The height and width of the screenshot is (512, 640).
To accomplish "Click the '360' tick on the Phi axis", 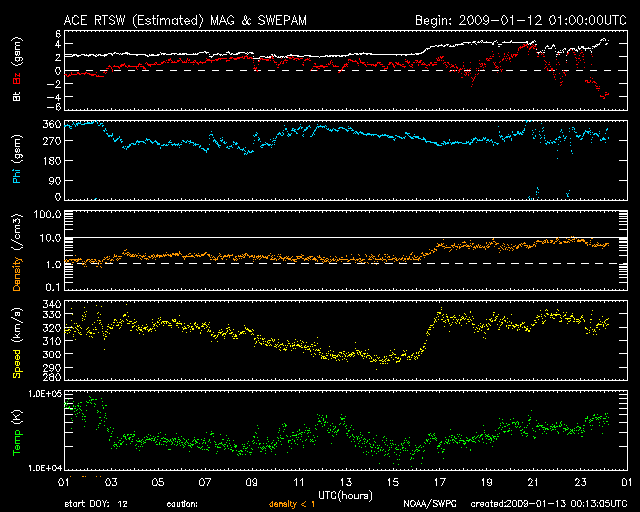I will tap(52, 125).
